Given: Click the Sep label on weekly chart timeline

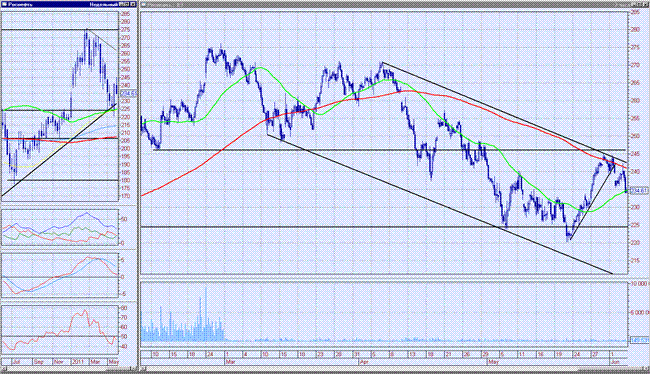Looking at the screenshot, I should click(x=39, y=362).
